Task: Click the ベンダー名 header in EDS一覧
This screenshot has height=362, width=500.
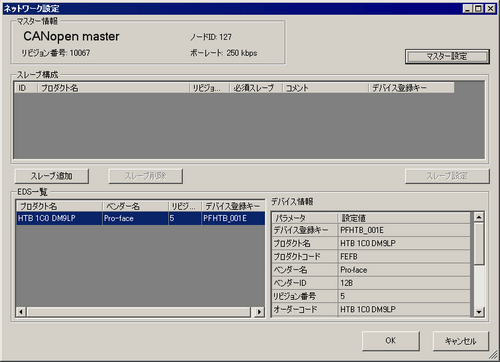Action: (x=135, y=206)
